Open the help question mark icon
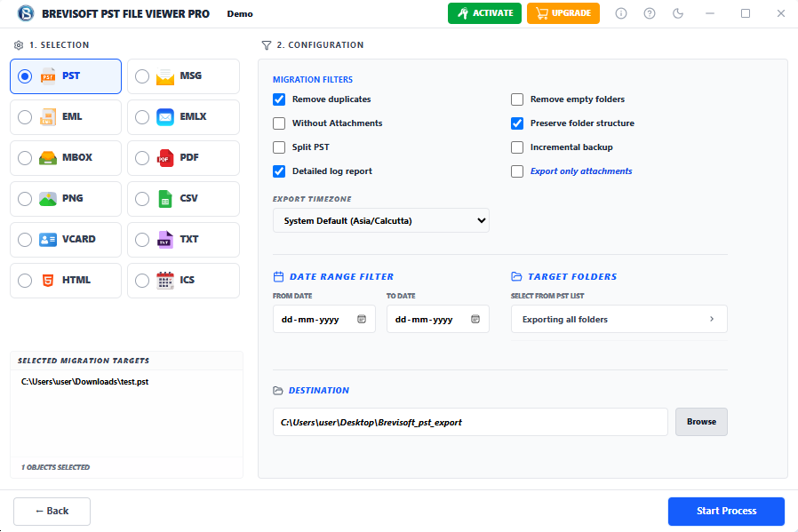 (650, 13)
